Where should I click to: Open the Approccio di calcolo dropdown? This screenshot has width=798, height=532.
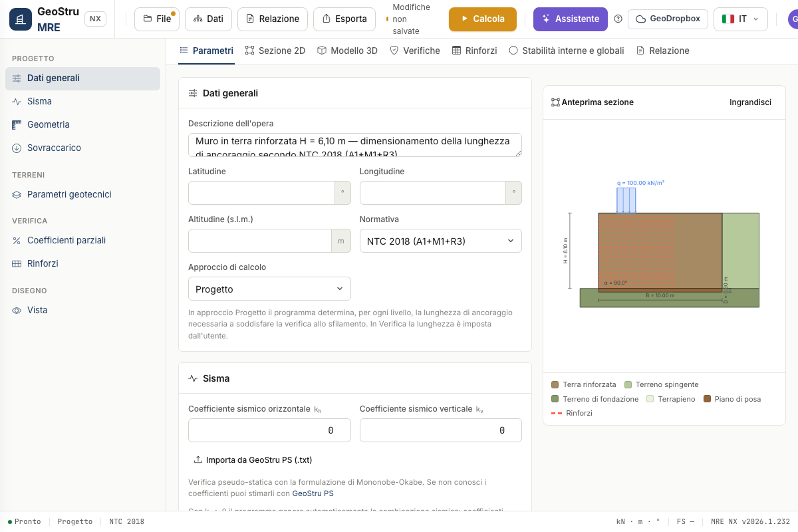click(269, 289)
